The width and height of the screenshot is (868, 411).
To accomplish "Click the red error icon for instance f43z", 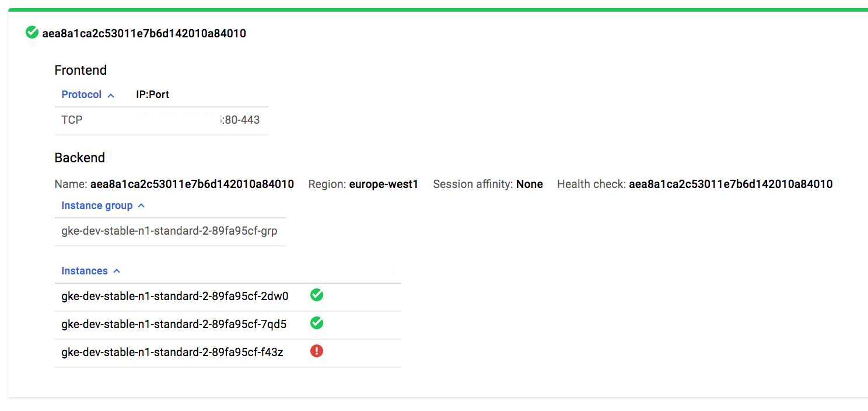I will click(317, 351).
